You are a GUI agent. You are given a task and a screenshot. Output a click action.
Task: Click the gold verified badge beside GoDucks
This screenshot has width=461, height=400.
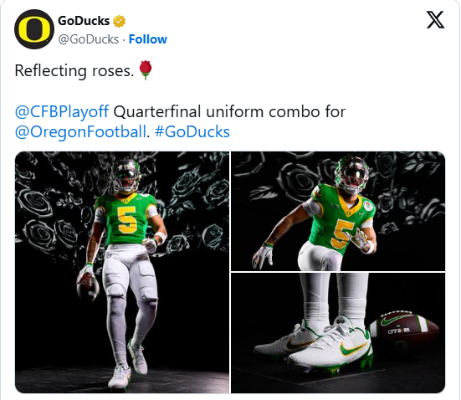pyautogui.click(x=119, y=21)
